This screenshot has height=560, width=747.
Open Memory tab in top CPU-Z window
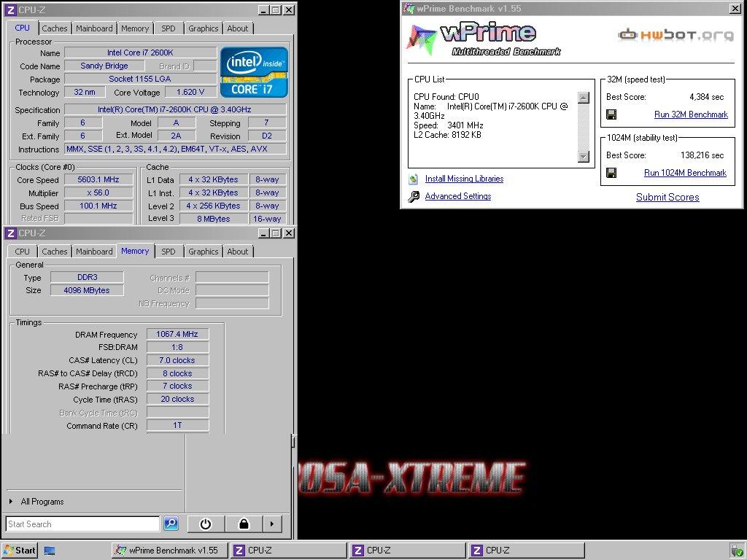tap(135, 28)
